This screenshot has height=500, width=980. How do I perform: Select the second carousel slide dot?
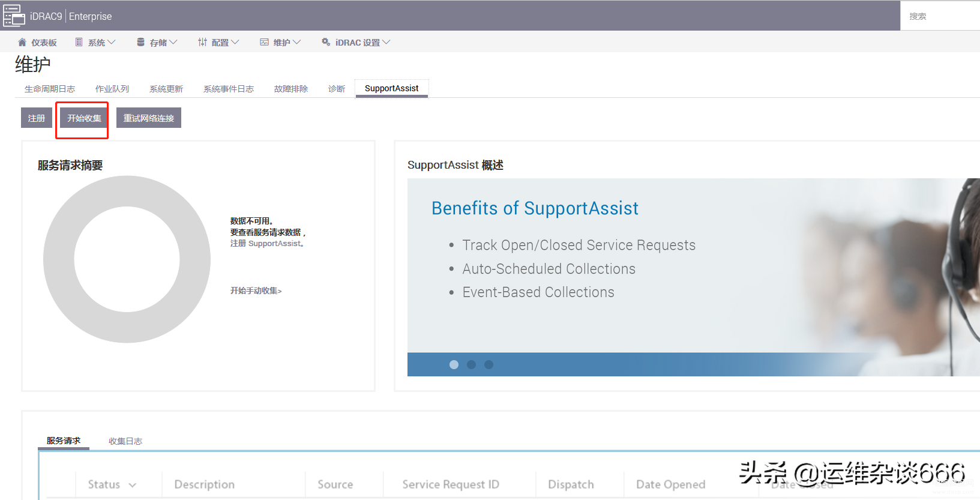pos(472,364)
